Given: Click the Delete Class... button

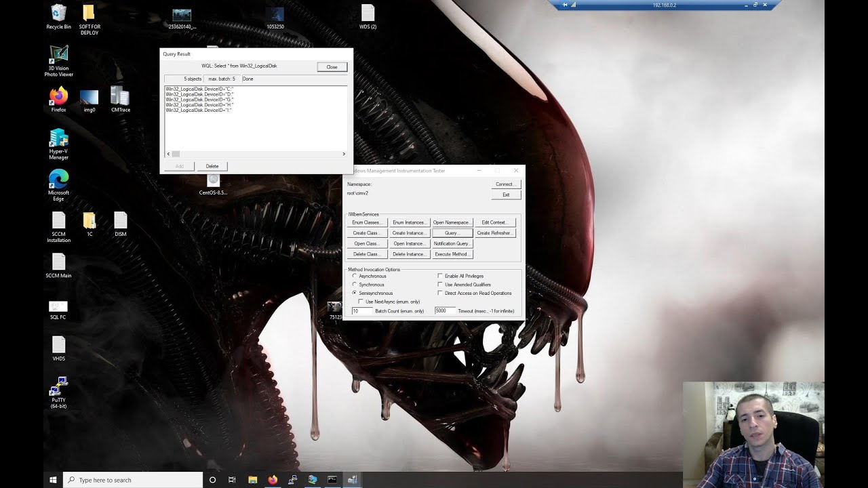Looking at the screenshot, I should coord(367,254).
